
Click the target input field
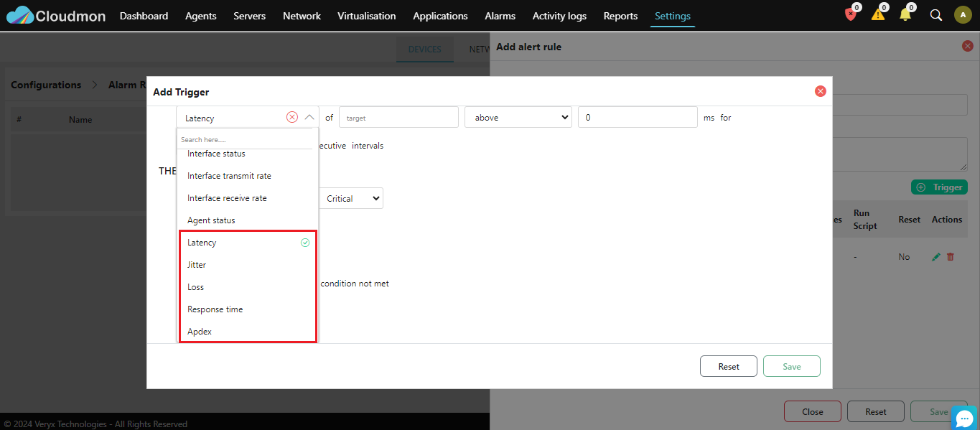pyautogui.click(x=398, y=117)
